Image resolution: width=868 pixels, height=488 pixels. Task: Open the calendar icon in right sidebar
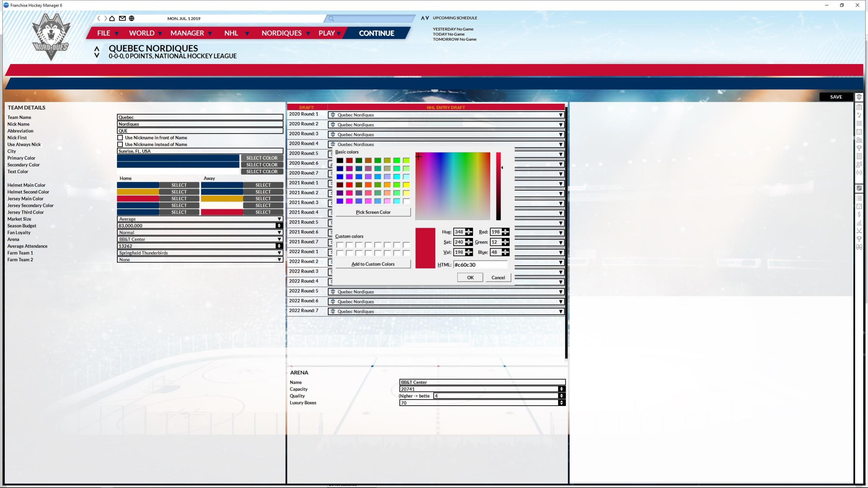coord(859,107)
